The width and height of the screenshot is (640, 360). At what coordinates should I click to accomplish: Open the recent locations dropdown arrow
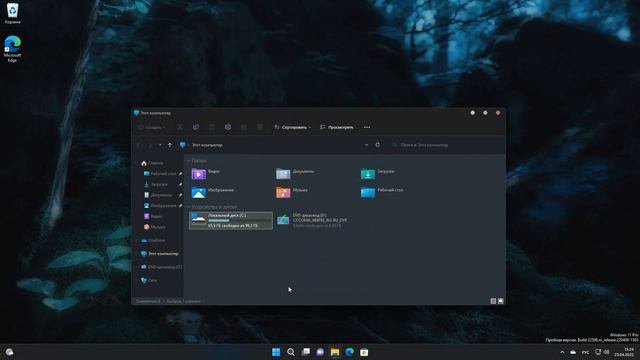[160, 145]
